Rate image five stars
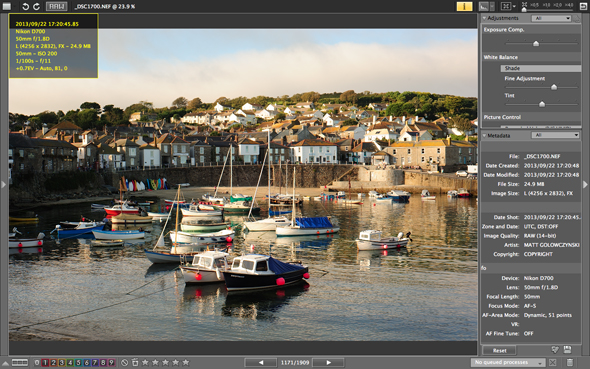This screenshot has width=590, height=369. (186, 363)
